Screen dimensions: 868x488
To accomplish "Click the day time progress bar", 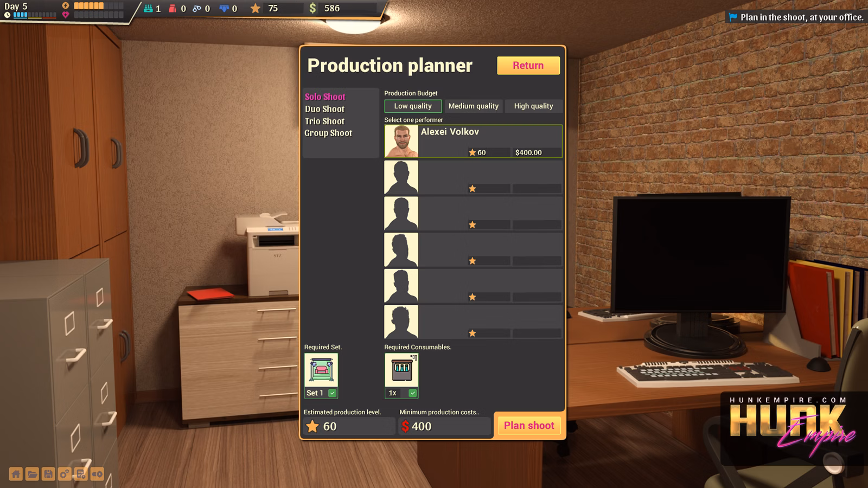I will point(35,15).
